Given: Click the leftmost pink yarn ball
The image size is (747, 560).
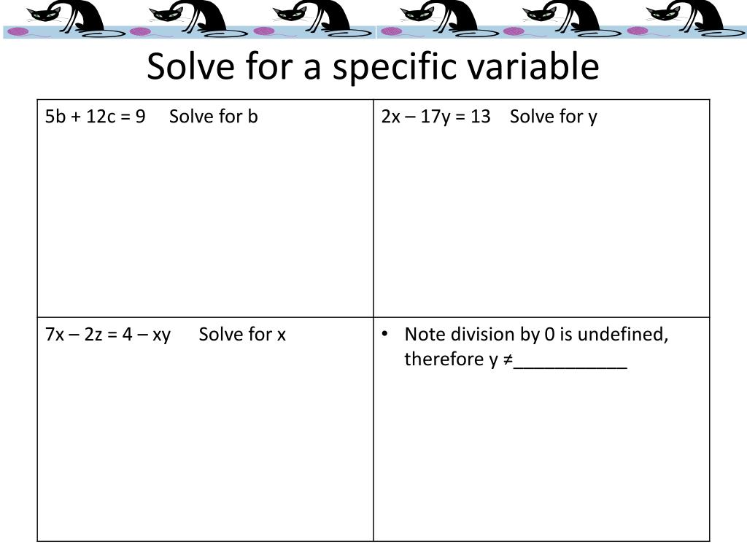Looking at the screenshot, I should click(18, 31).
